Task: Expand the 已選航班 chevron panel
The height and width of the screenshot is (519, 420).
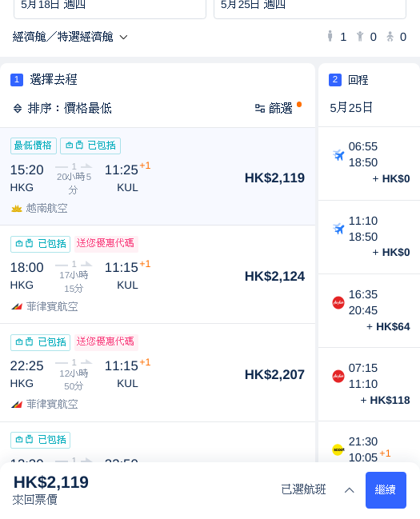Action: [x=350, y=490]
